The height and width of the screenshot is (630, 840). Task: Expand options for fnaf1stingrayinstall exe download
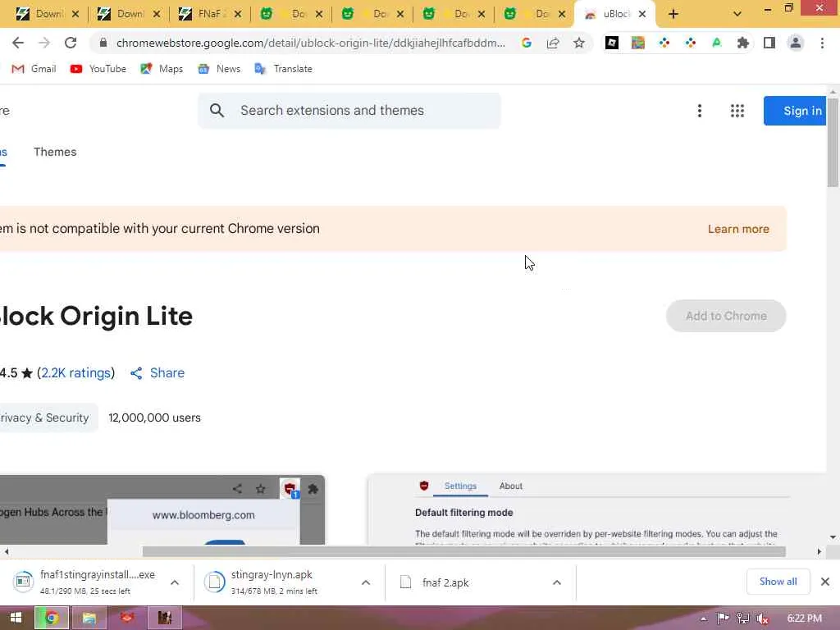point(175,582)
